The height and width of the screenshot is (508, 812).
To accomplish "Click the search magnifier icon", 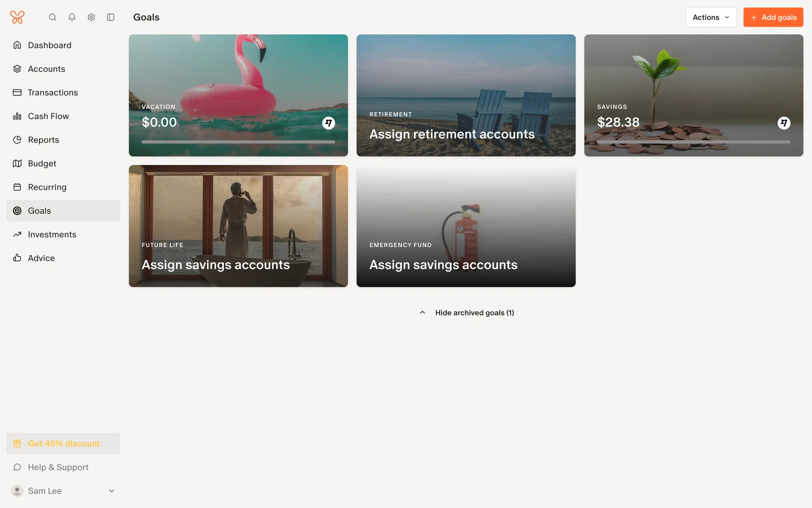I will [x=52, y=17].
